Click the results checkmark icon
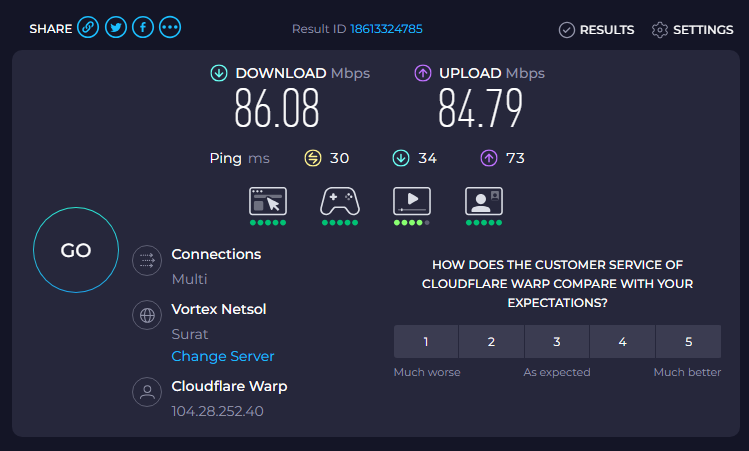Image resolution: width=749 pixels, height=451 pixels. pyautogui.click(x=567, y=30)
